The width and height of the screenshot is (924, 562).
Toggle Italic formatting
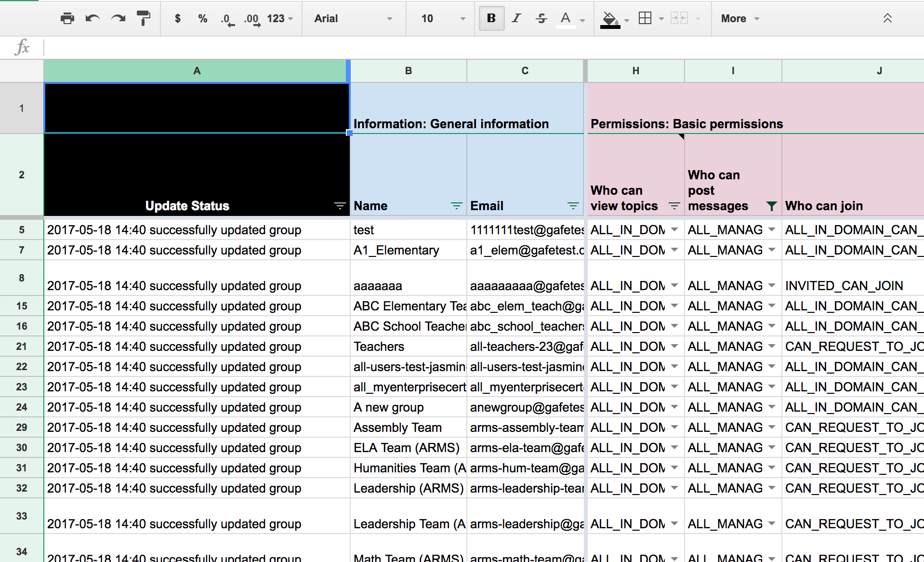tap(516, 19)
